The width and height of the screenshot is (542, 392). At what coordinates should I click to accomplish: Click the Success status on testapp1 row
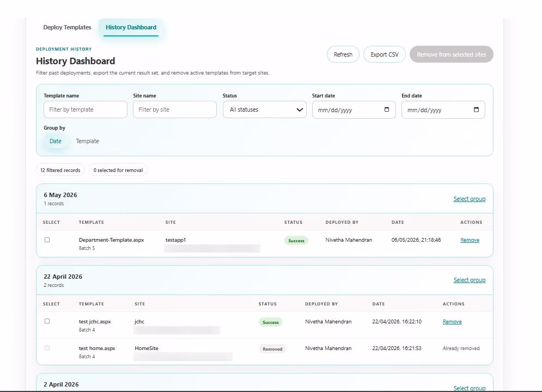point(296,241)
